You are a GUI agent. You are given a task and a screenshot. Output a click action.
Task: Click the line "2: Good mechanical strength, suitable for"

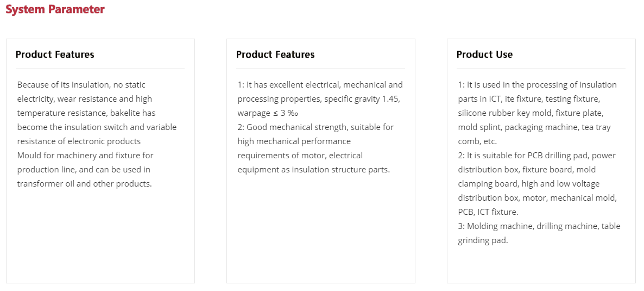point(316,127)
